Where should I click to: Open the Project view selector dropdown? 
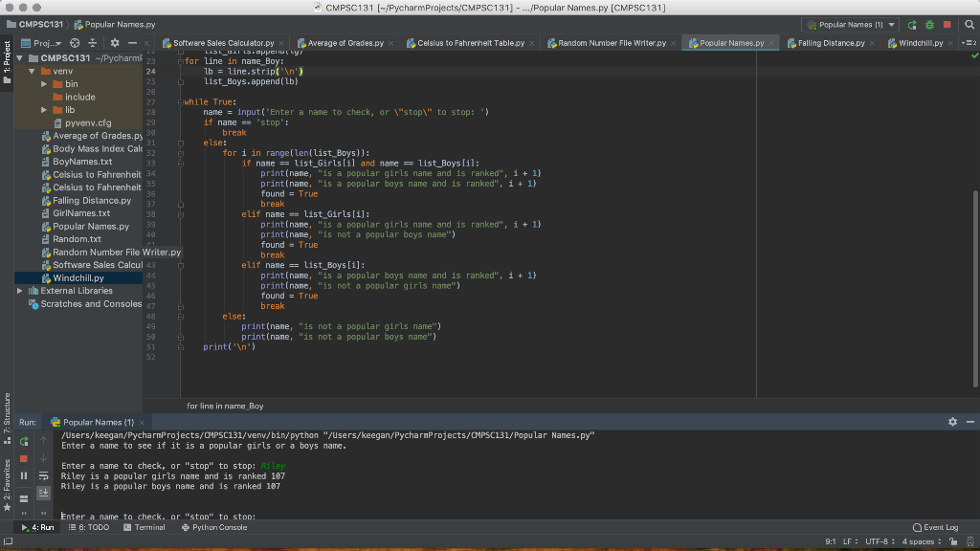coord(41,43)
